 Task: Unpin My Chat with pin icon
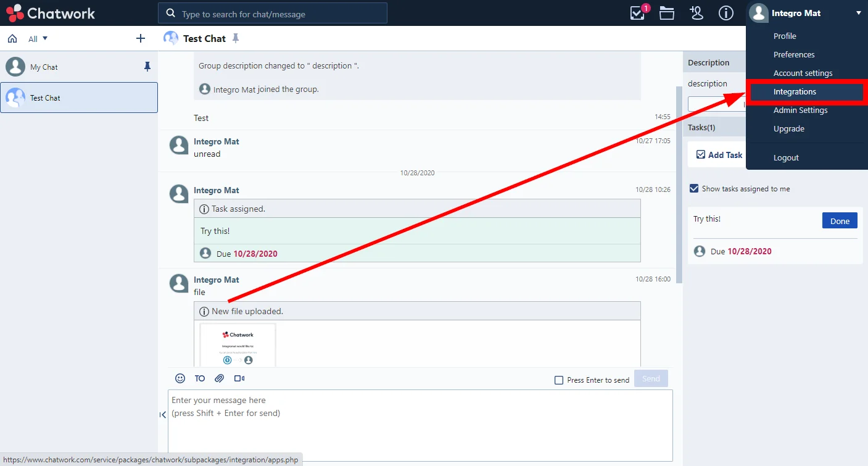tap(147, 67)
